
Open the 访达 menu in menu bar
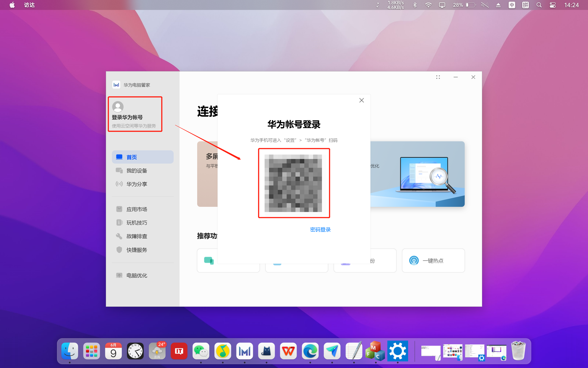click(29, 5)
